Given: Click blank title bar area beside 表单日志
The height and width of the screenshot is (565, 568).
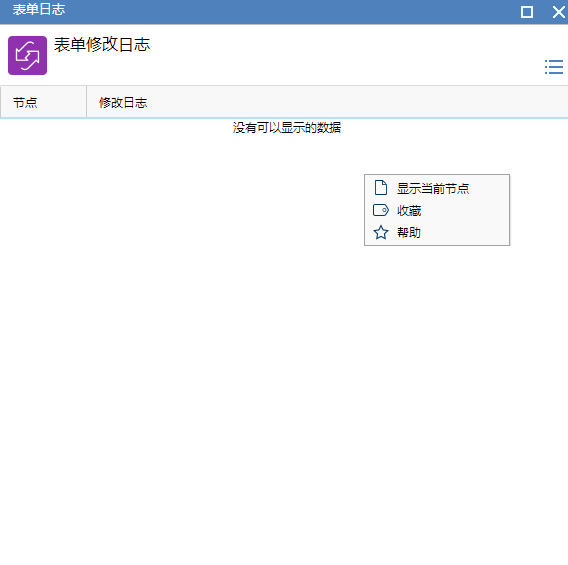Looking at the screenshot, I should pyautogui.click(x=290, y=12).
